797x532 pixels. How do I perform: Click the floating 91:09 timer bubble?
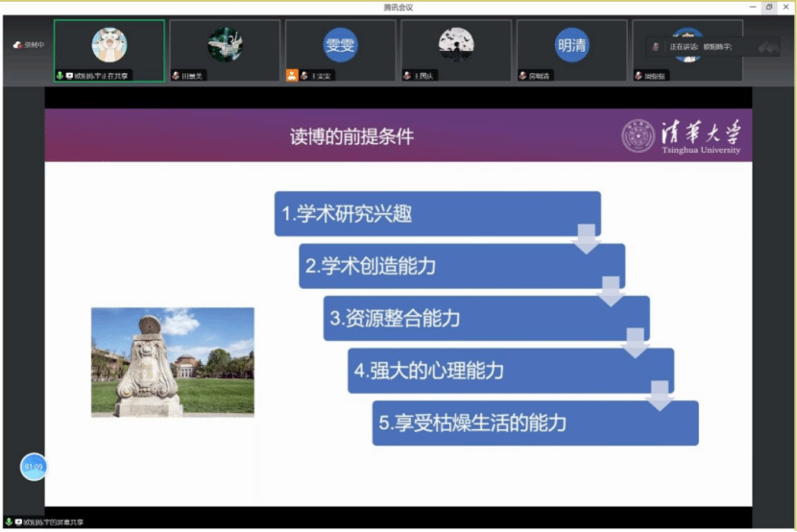tap(34, 467)
